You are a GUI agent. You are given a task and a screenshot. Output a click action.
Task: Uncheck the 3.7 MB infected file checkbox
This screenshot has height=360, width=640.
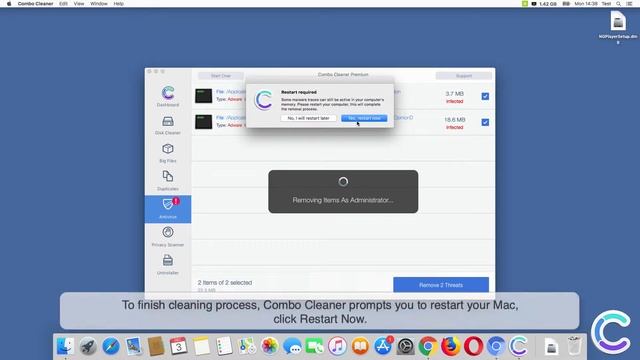pyautogui.click(x=485, y=96)
